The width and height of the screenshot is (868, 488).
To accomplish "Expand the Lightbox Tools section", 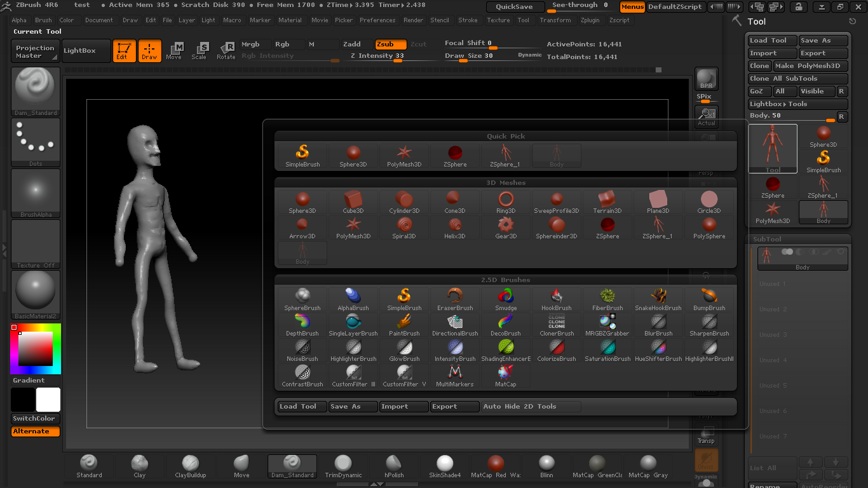I will point(797,104).
